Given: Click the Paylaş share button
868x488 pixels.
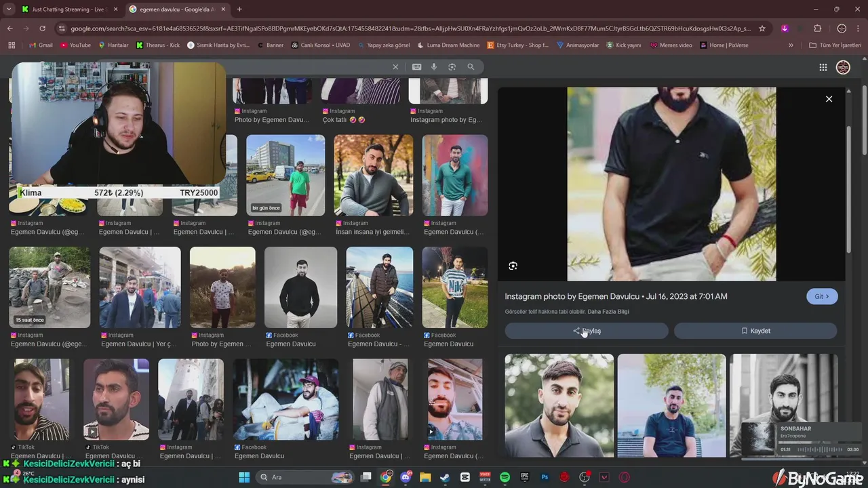Looking at the screenshot, I should [x=587, y=331].
